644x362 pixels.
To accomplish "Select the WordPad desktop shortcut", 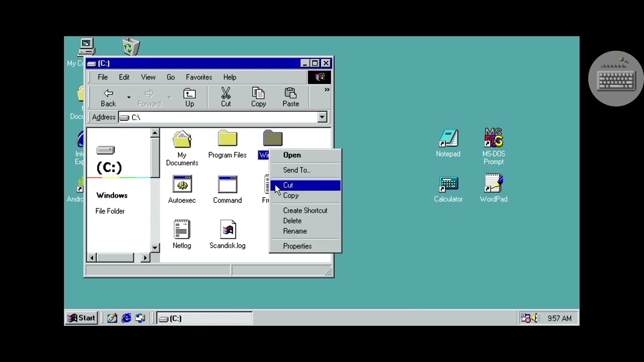I will click(494, 184).
